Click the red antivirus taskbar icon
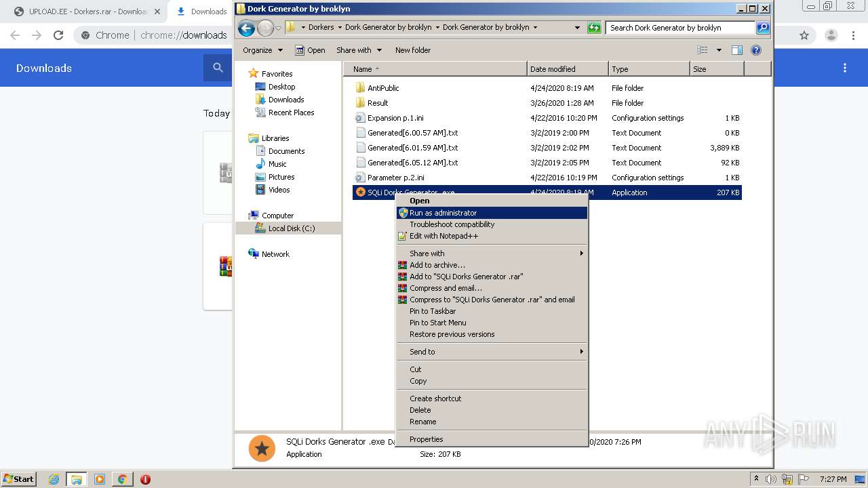The image size is (868, 488). click(x=145, y=479)
